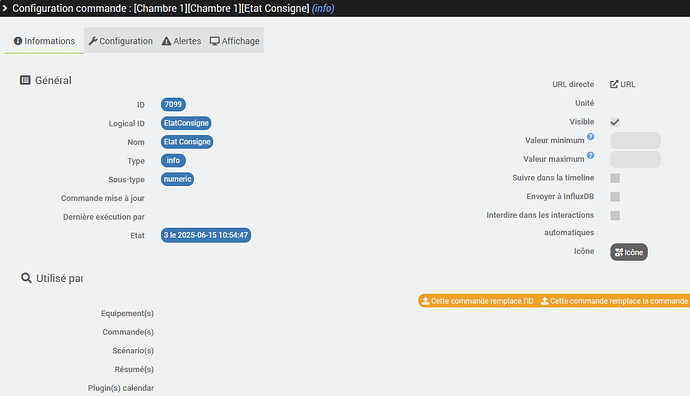
Task: Click Cette commande remplace l'ID button
Action: [477, 301]
